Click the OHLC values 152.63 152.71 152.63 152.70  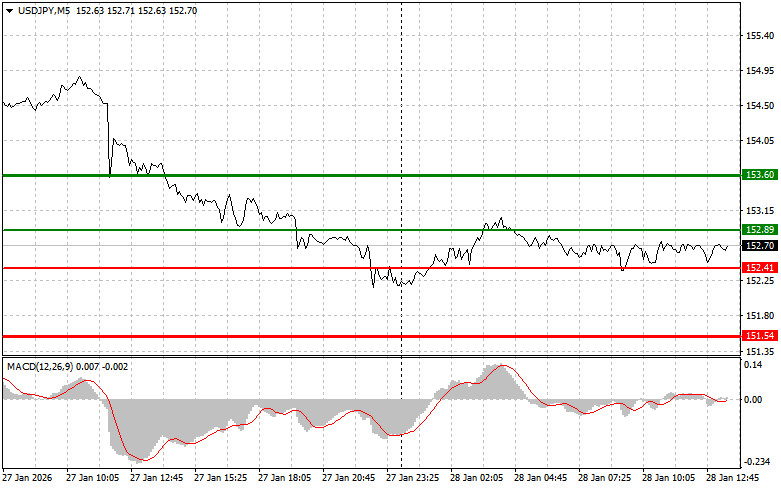(136, 11)
